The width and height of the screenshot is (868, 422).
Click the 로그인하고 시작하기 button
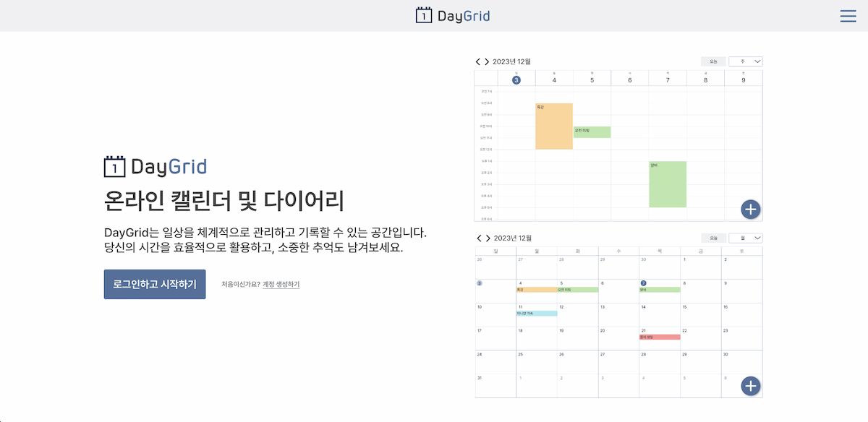tap(154, 285)
